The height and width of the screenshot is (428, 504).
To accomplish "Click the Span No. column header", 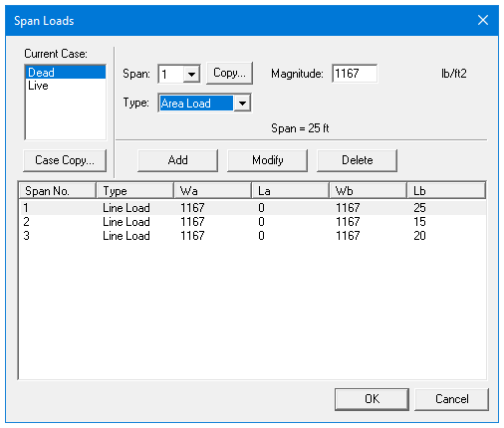I will 58,191.
